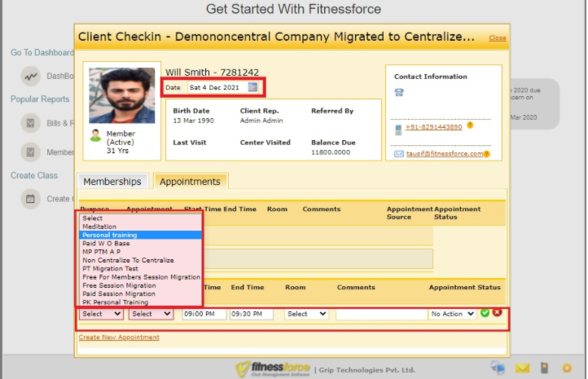Click the Grip Technologies Pvt. Ltd. footer text
Image resolution: width=588 pixels, height=379 pixels.
(x=366, y=370)
